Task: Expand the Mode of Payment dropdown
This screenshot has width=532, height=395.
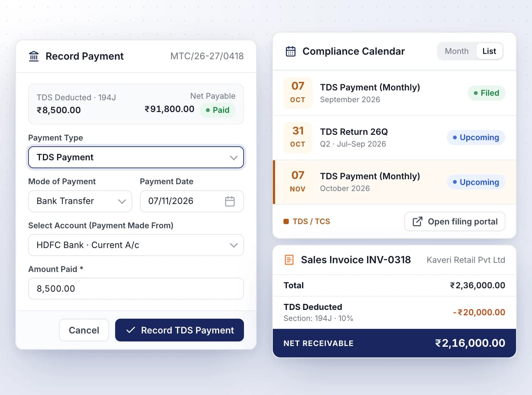Action: click(80, 201)
